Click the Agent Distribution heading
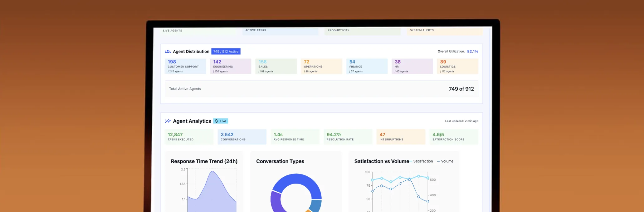 (191, 52)
